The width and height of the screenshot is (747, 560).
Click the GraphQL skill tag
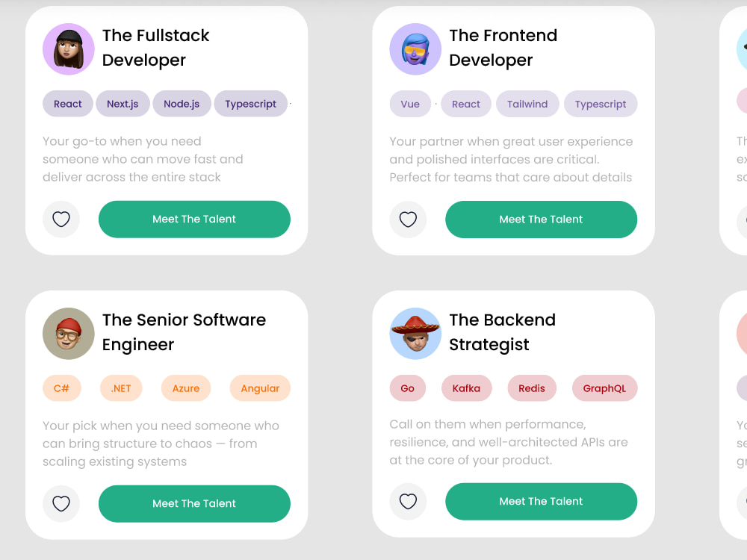click(x=604, y=388)
